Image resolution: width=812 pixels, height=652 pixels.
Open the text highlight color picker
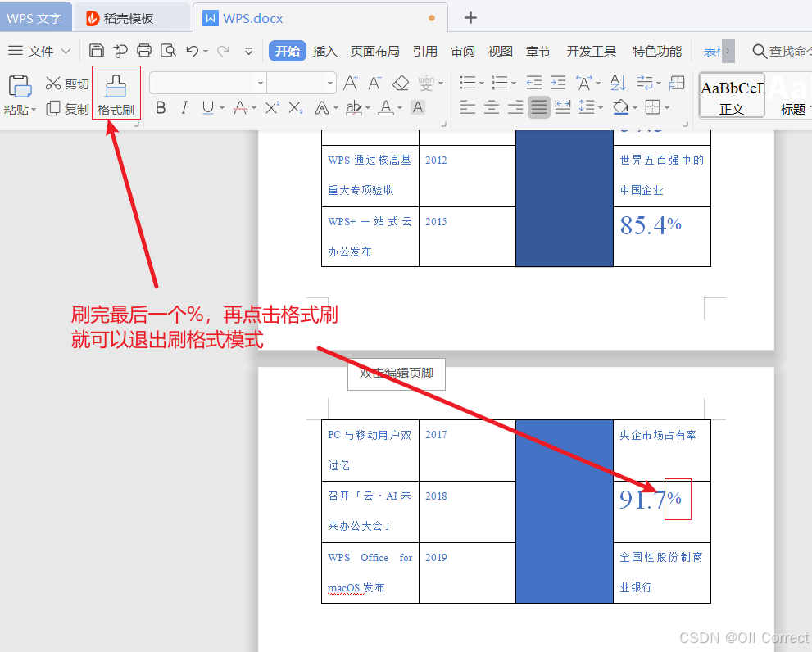click(x=354, y=108)
